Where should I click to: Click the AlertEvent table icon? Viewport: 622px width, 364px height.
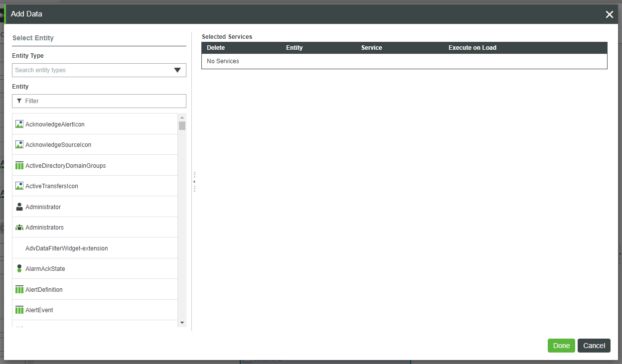tap(19, 310)
